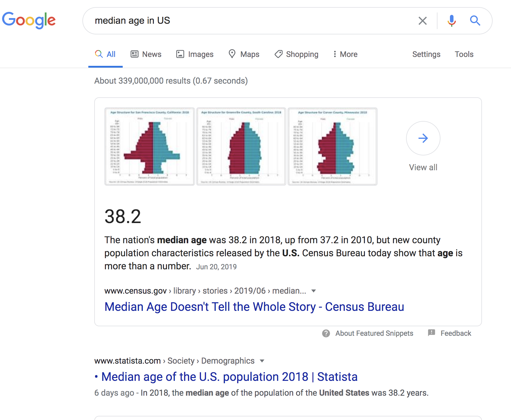Click the blue search magnifier button
Image resolution: width=511 pixels, height=420 pixels.
475,21
